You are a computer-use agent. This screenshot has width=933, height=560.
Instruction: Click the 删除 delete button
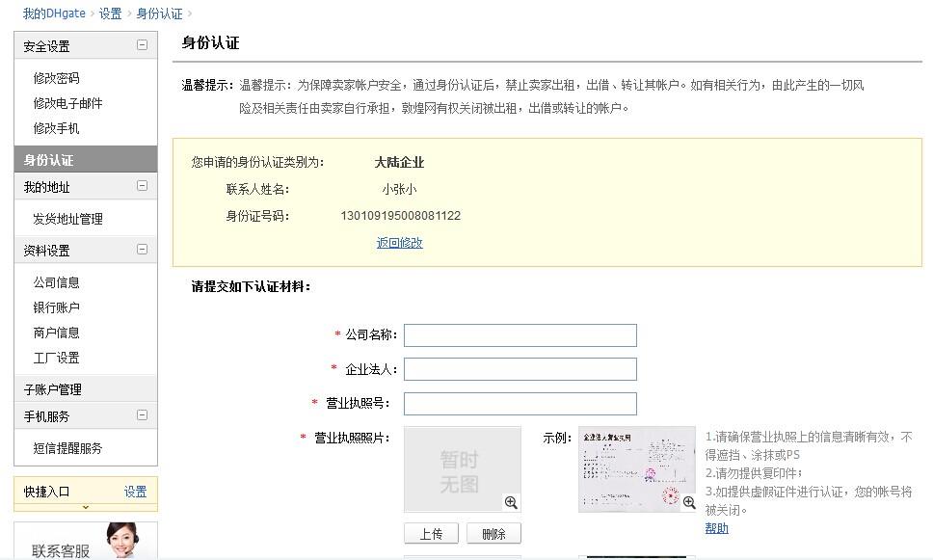(493, 532)
